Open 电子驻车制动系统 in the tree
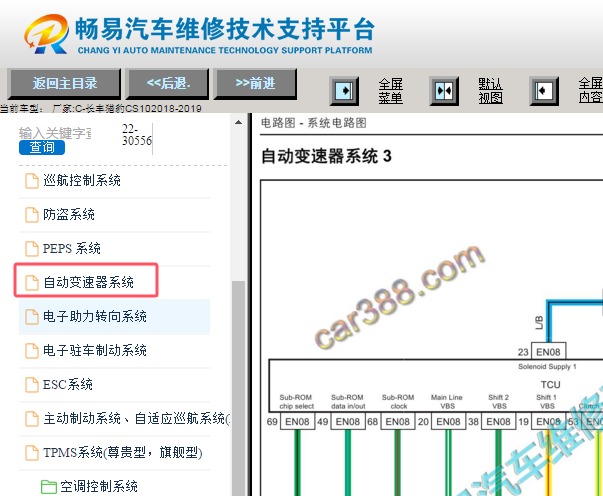The width and height of the screenshot is (603, 496). point(95,350)
